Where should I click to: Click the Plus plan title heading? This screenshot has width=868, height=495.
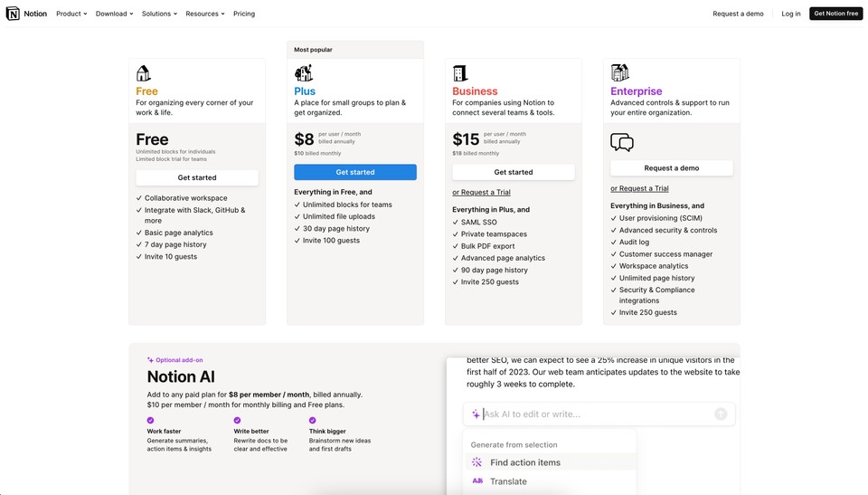tap(305, 90)
